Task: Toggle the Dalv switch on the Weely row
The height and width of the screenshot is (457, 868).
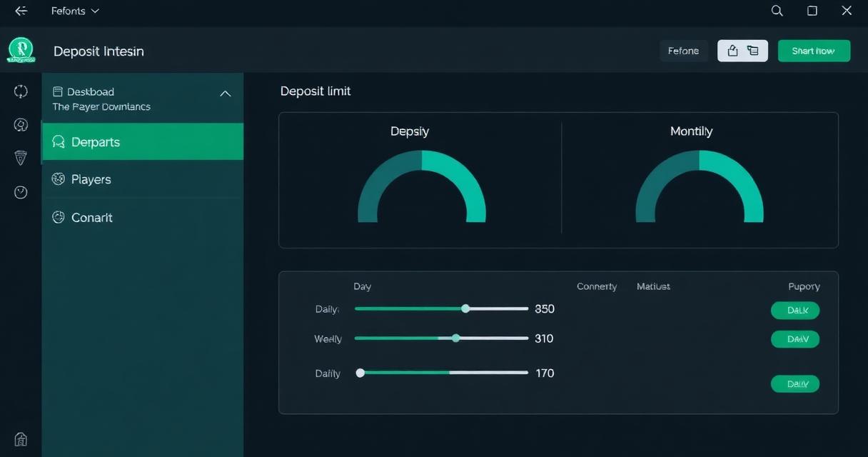Action: pyautogui.click(x=794, y=338)
